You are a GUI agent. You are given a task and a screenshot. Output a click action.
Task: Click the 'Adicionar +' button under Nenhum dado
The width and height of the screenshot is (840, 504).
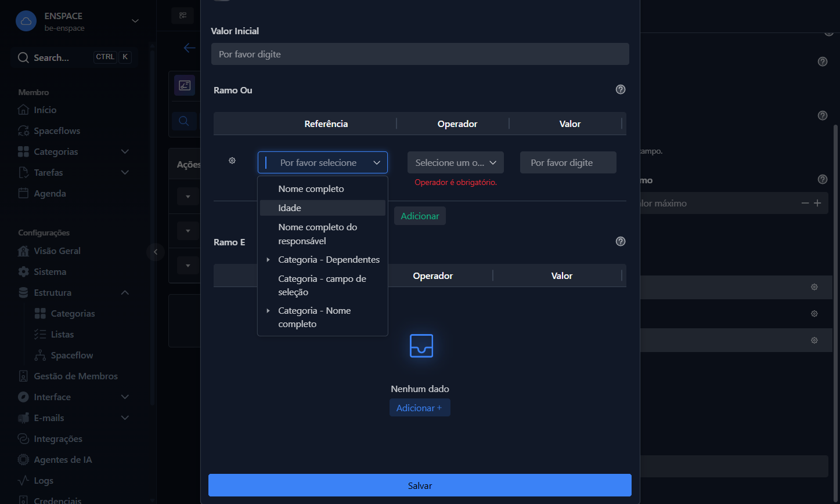click(420, 408)
